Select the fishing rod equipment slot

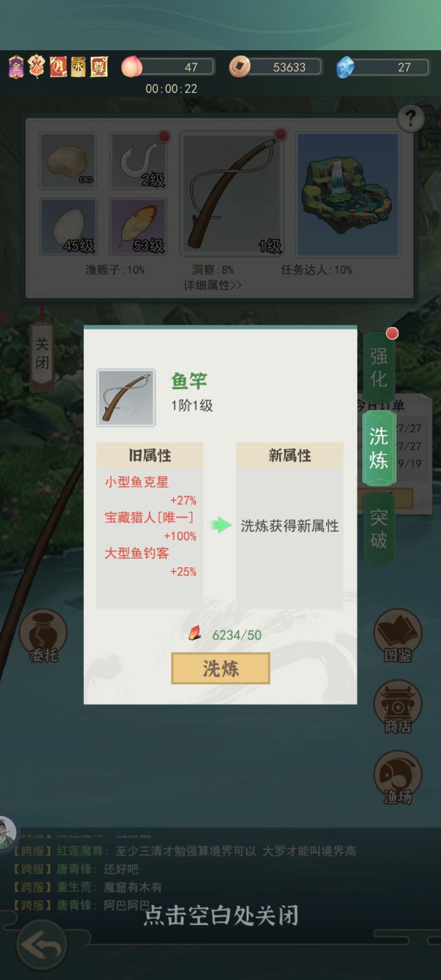(x=233, y=194)
